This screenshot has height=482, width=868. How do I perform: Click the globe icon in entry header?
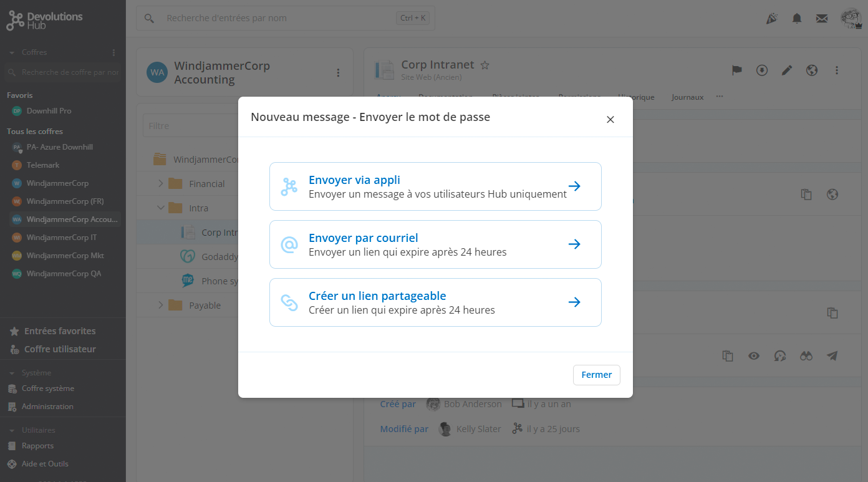point(812,70)
